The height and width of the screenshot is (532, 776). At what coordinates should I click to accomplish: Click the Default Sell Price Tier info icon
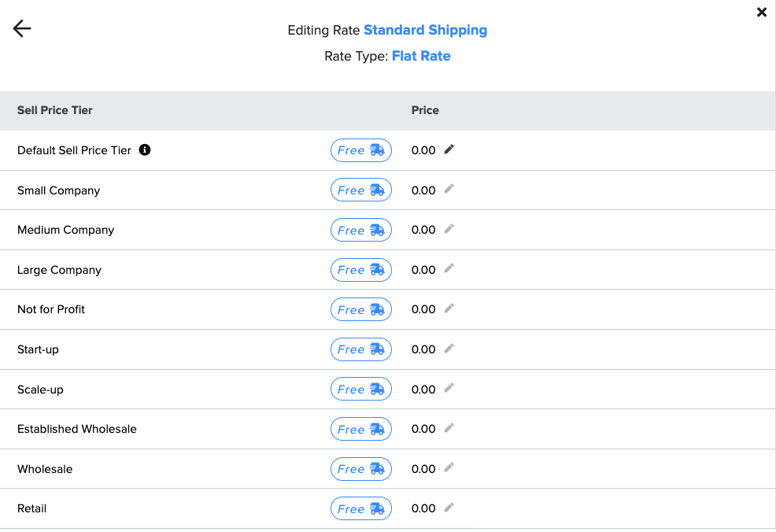pos(145,150)
